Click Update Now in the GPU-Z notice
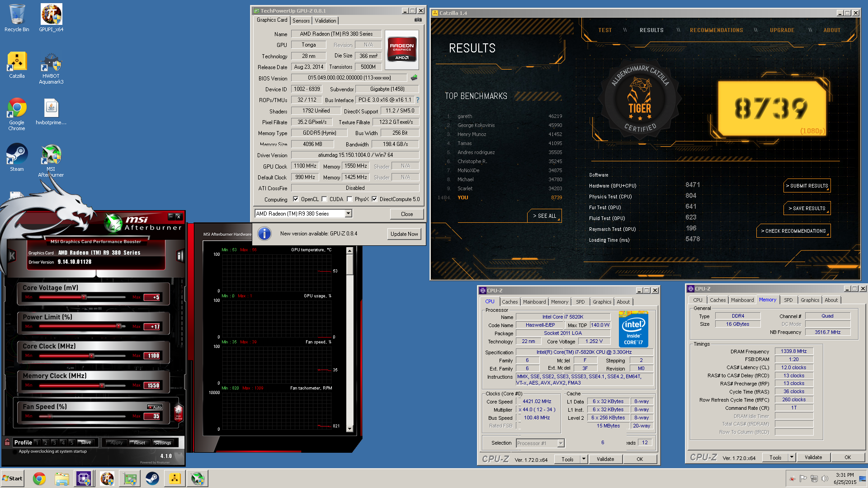This screenshot has height=488, width=868. pyautogui.click(x=404, y=234)
